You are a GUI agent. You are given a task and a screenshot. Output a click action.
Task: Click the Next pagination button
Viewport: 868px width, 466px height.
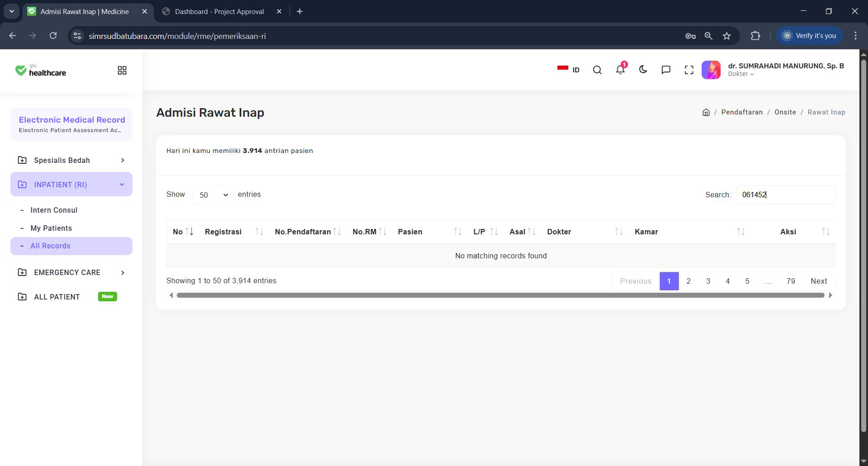click(x=819, y=281)
